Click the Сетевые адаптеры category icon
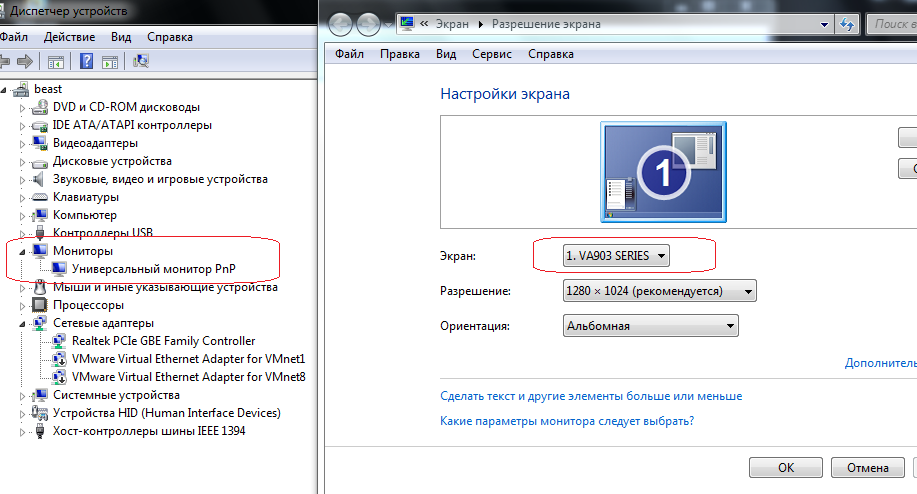This screenshot has width=917, height=494. click(40, 323)
